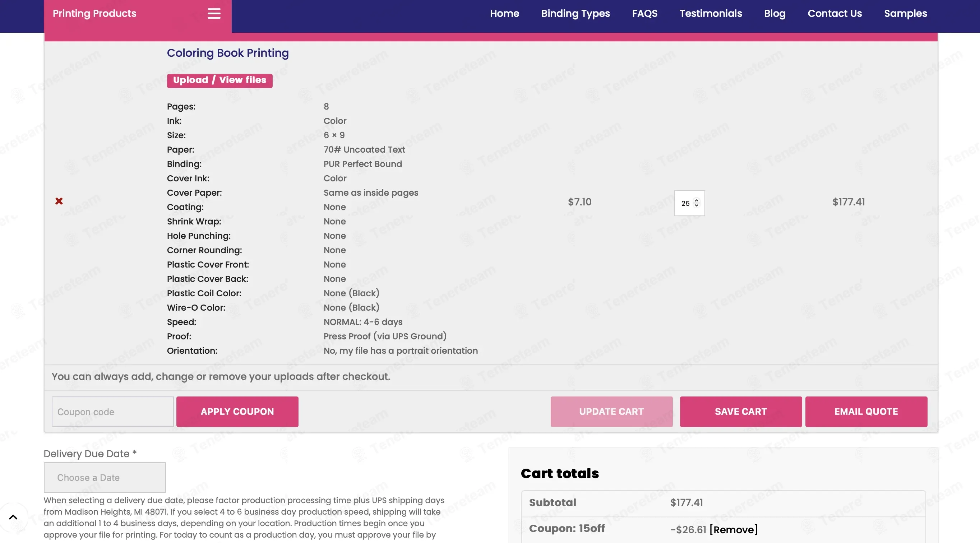Select the portrait orientation answer text
This screenshot has height=543, width=980.
point(401,351)
